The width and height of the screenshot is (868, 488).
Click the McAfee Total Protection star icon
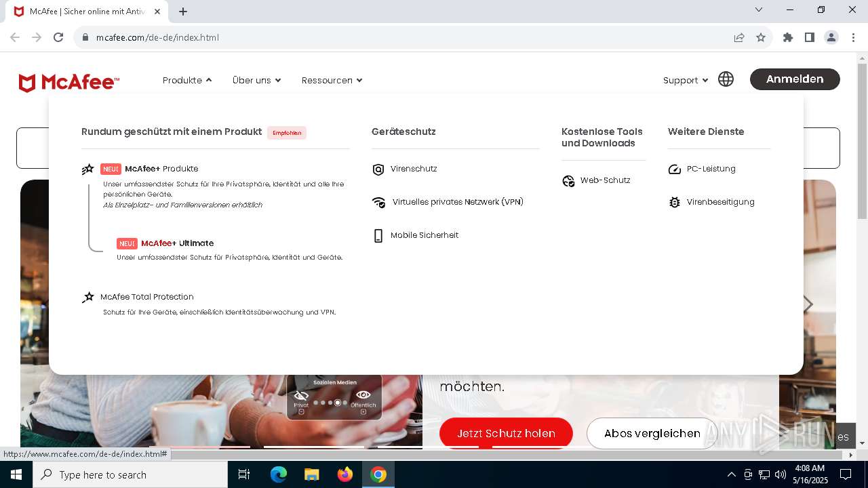pyautogui.click(x=88, y=297)
